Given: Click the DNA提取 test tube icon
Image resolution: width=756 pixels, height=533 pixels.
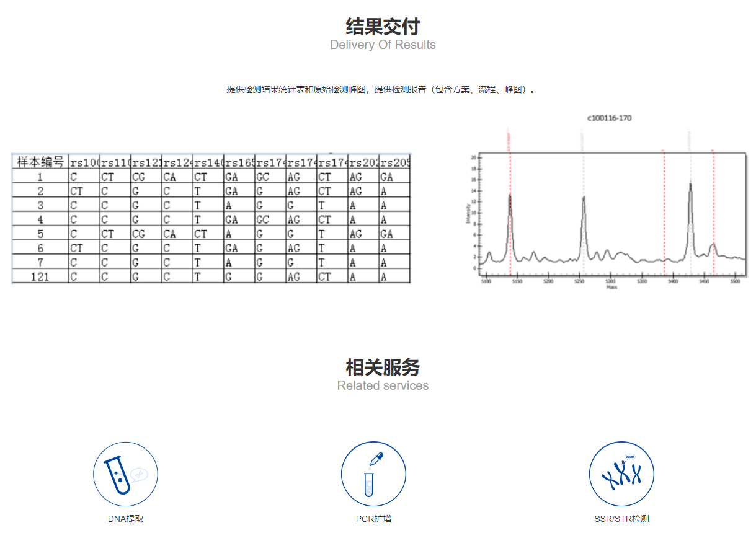Looking at the screenshot, I should (x=125, y=474).
